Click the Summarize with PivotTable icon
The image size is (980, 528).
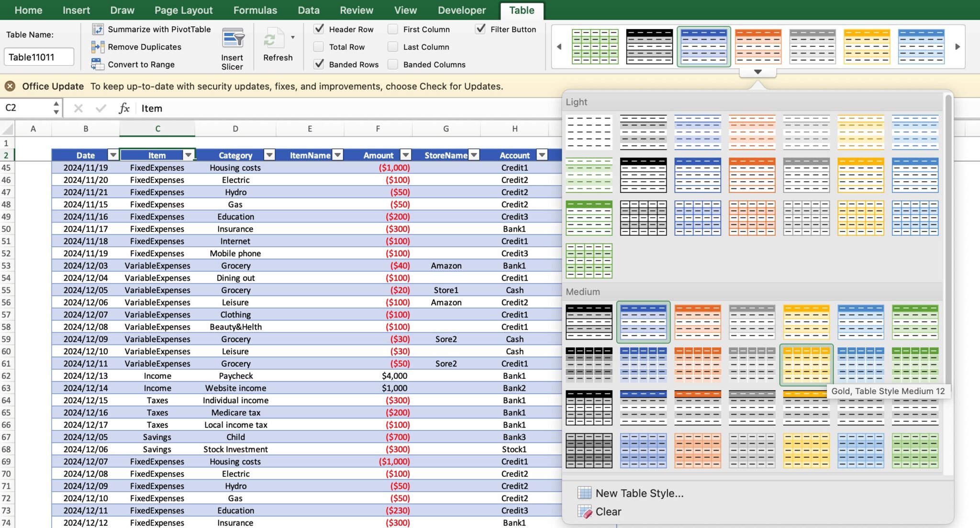pos(98,29)
